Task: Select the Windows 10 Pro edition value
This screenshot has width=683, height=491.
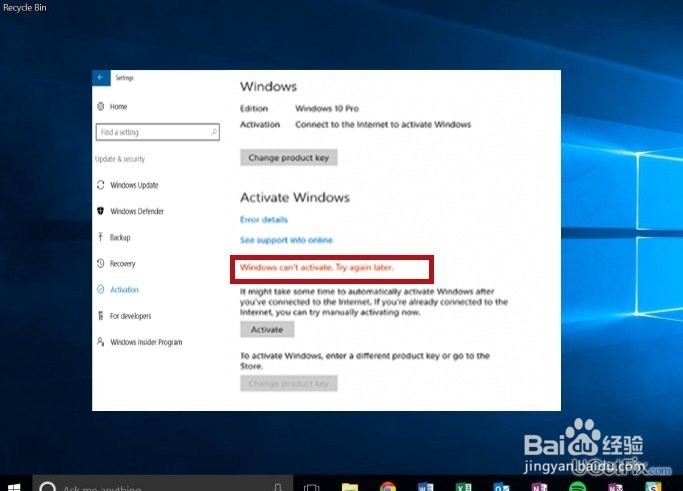Action: pyautogui.click(x=327, y=108)
